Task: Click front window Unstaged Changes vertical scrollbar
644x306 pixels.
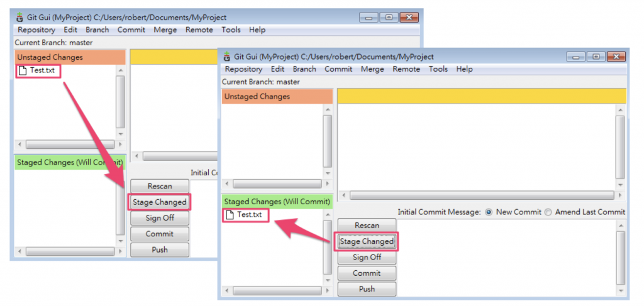Action: point(327,141)
